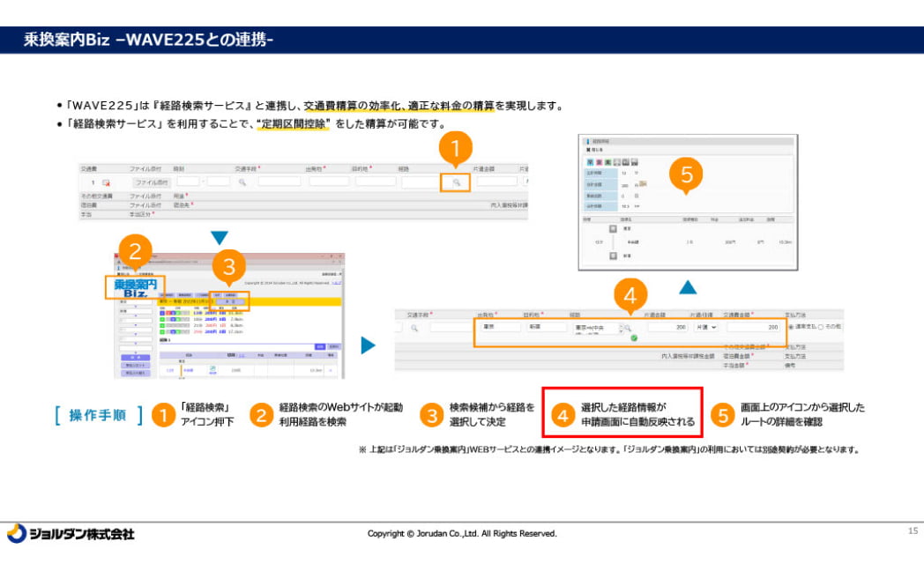Click the highlighted text 定期区間控除
Viewport: 924px width, 571px height.
pyautogui.click(x=294, y=123)
